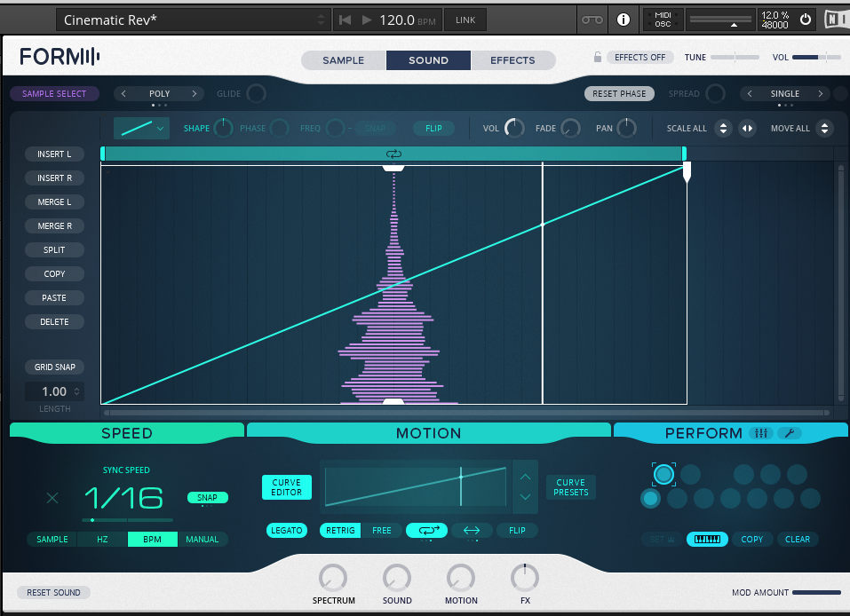The height and width of the screenshot is (616, 850).
Task: Click the LENGTH 1.00 stepper arrows
Action: [76, 391]
